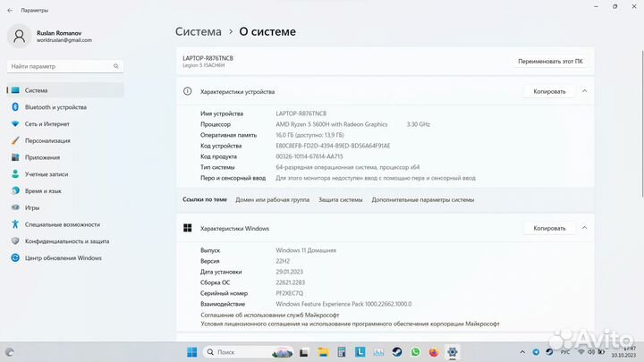
Task: Click the info icon beside Характеристики устройства
Action: tap(187, 91)
